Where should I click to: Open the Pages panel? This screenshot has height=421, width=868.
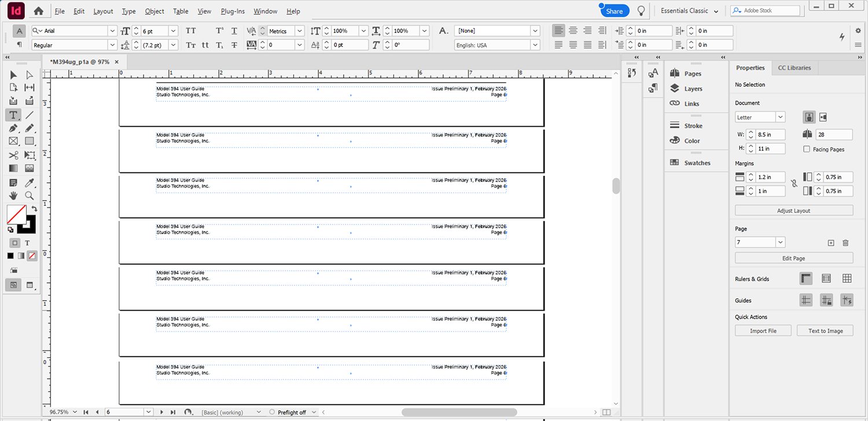(686, 73)
